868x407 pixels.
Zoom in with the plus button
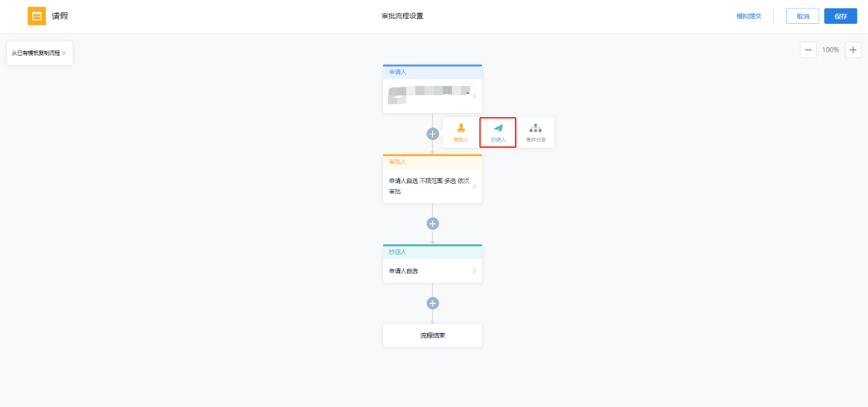[x=853, y=50]
